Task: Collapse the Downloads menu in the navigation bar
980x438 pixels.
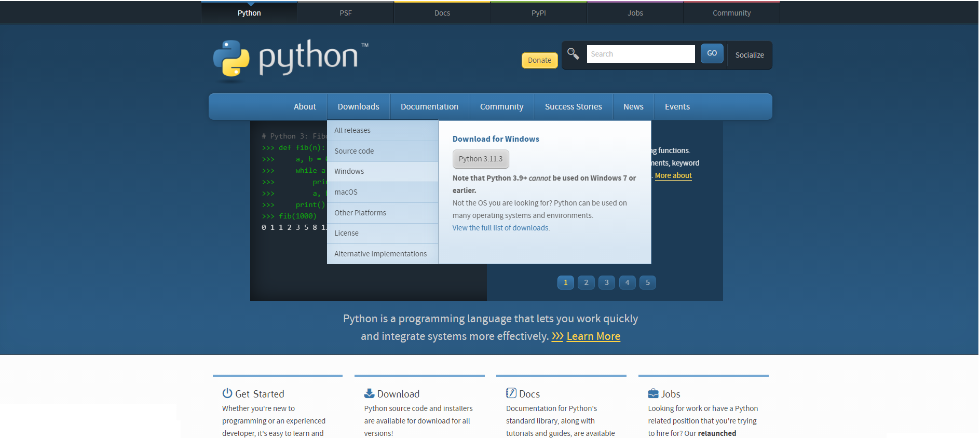Action: pyautogui.click(x=358, y=106)
